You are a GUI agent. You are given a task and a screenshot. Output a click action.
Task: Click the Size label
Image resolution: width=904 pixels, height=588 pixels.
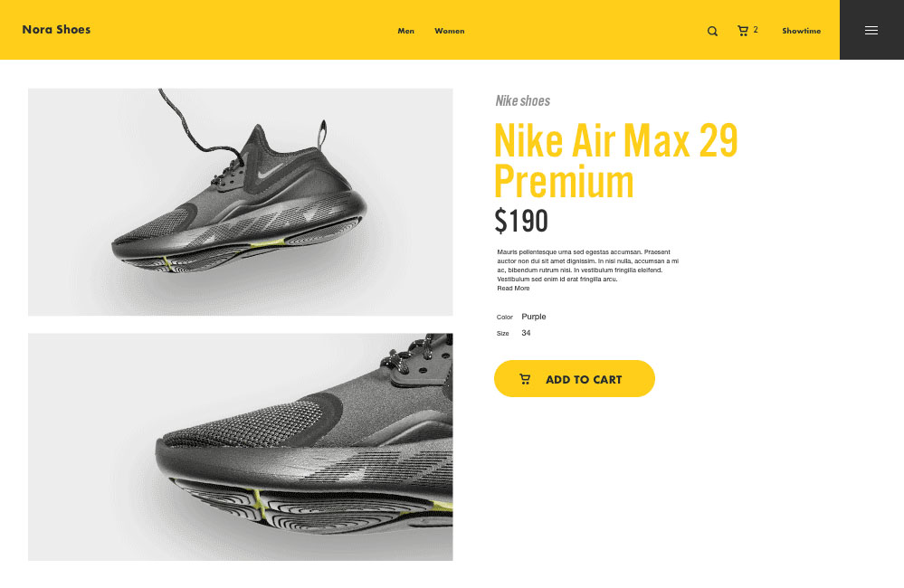503,334
